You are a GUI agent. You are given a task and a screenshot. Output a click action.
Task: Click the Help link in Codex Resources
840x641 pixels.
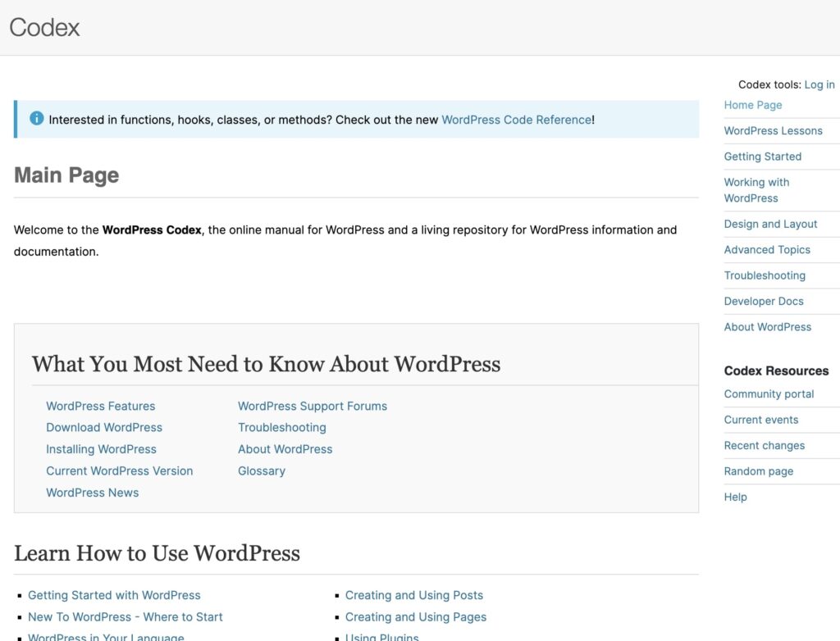735,497
